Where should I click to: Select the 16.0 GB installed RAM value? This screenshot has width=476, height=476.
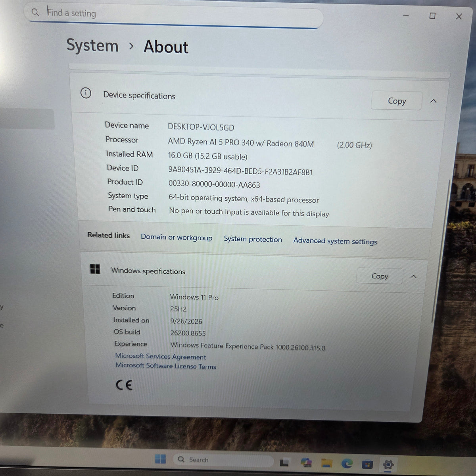click(207, 156)
